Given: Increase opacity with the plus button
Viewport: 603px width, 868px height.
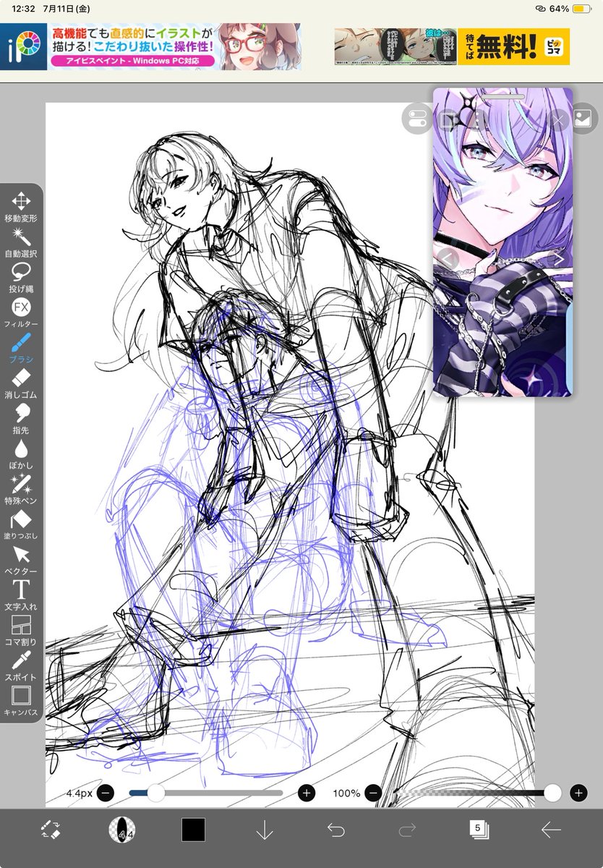Looking at the screenshot, I should [578, 793].
